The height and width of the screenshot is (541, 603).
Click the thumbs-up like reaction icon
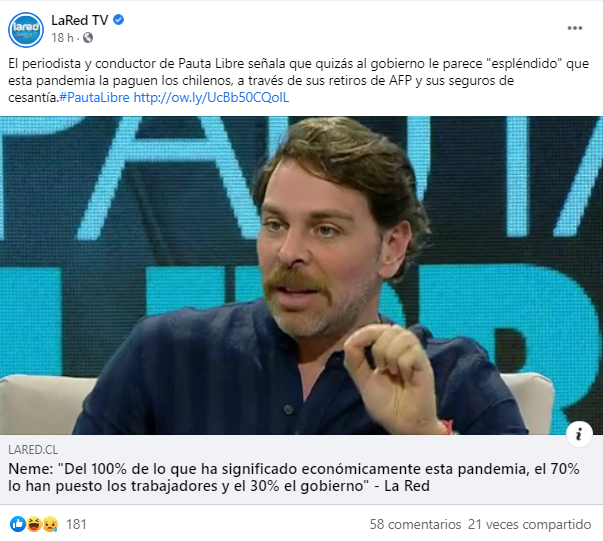[x=18, y=524]
